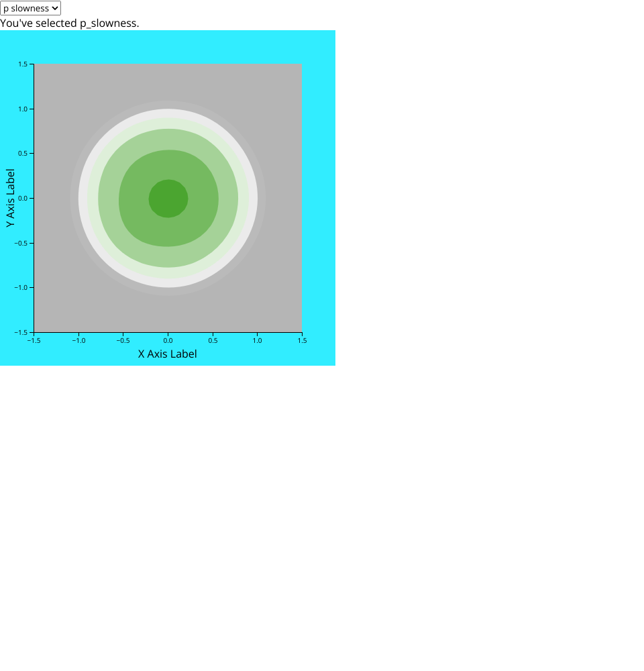Open the p slowness dropdown

[x=30, y=8]
